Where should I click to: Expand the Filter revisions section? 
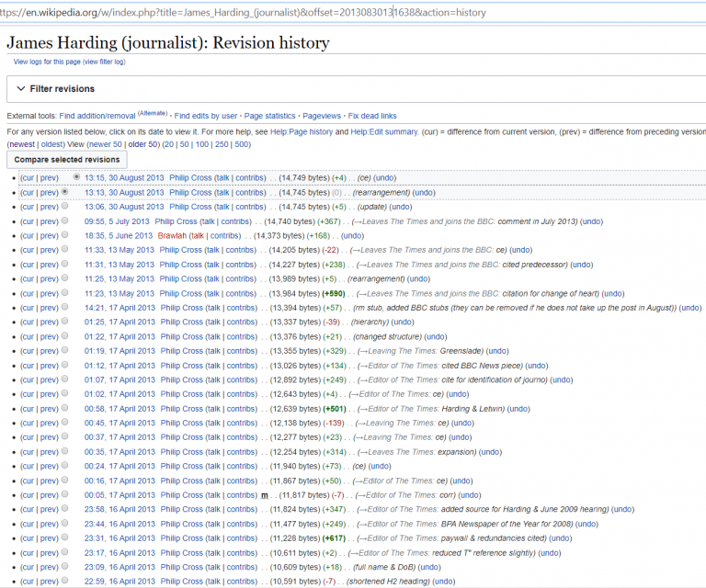[x=55, y=88]
